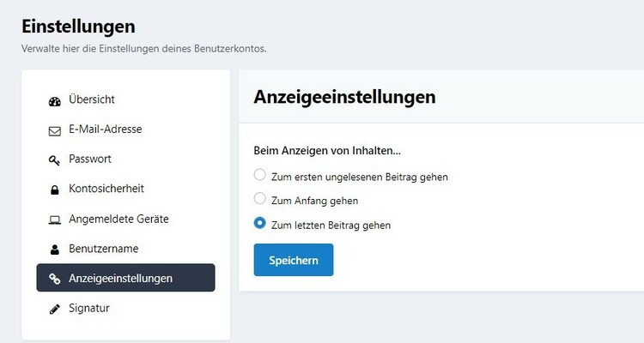This screenshot has height=343, width=644.
Task: Open the Benutzername settings
Action: (x=104, y=249)
